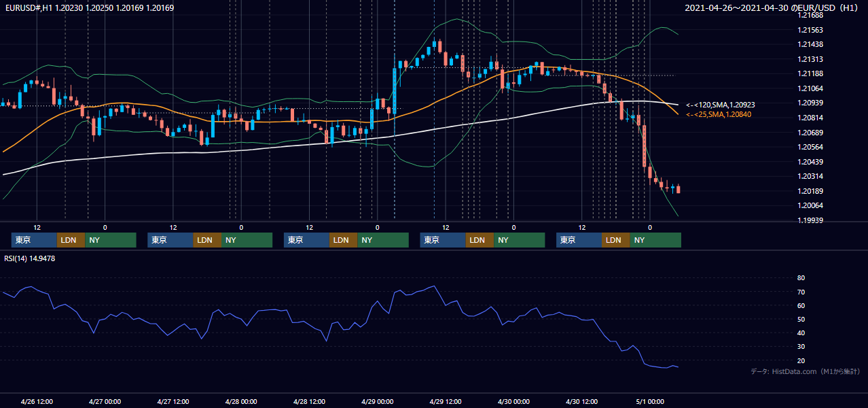This screenshot has width=868, height=408.
Task: Select price axis value 1.20814
Action: point(810,118)
